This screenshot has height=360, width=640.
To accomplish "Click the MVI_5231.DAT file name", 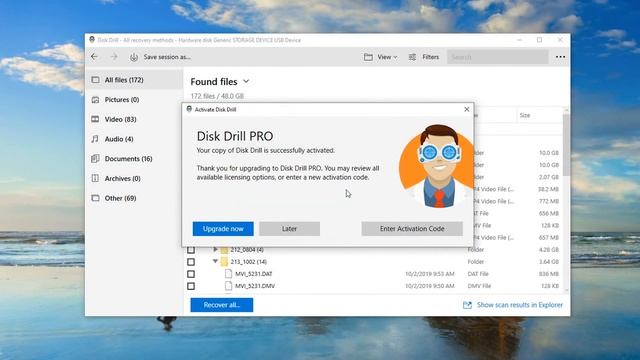I will pos(253,274).
